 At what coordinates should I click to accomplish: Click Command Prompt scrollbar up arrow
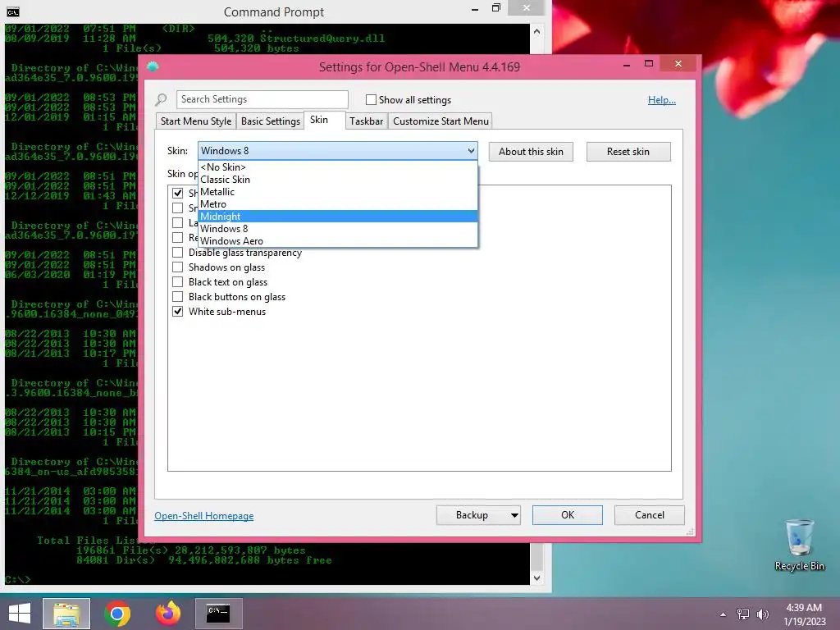(536, 31)
